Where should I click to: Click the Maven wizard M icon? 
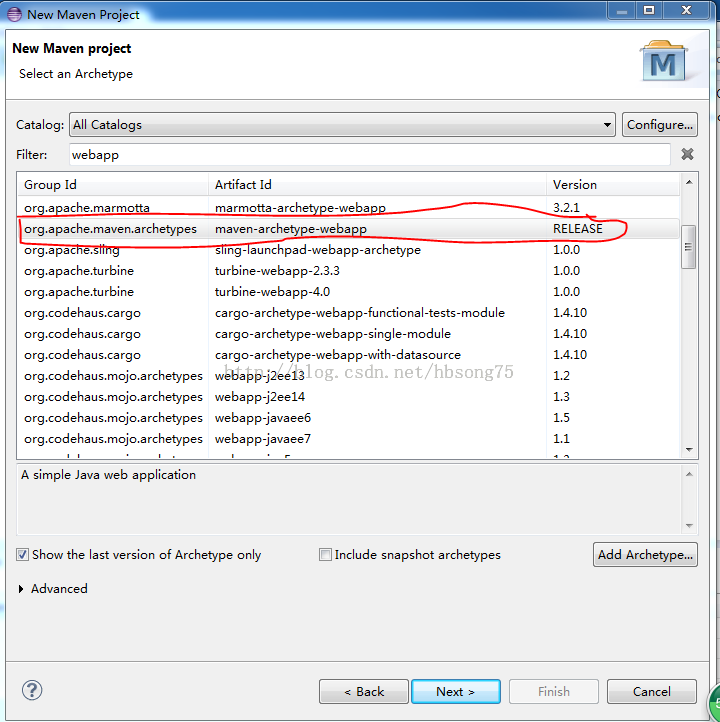664,63
